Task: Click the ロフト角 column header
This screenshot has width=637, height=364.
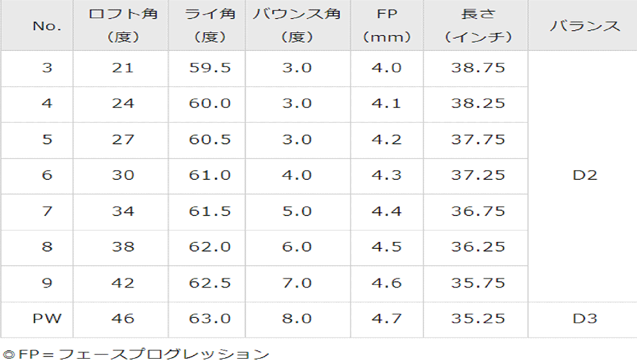Action: 123,25
